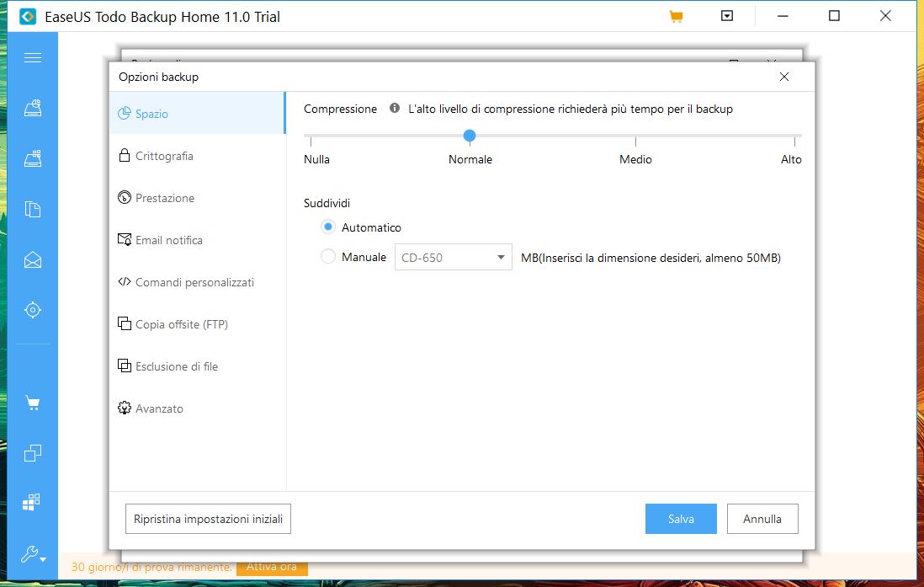Click Ripristina impostazioni iniziali button
Image resolution: width=924 pixels, height=587 pixels.
(208, 519)
